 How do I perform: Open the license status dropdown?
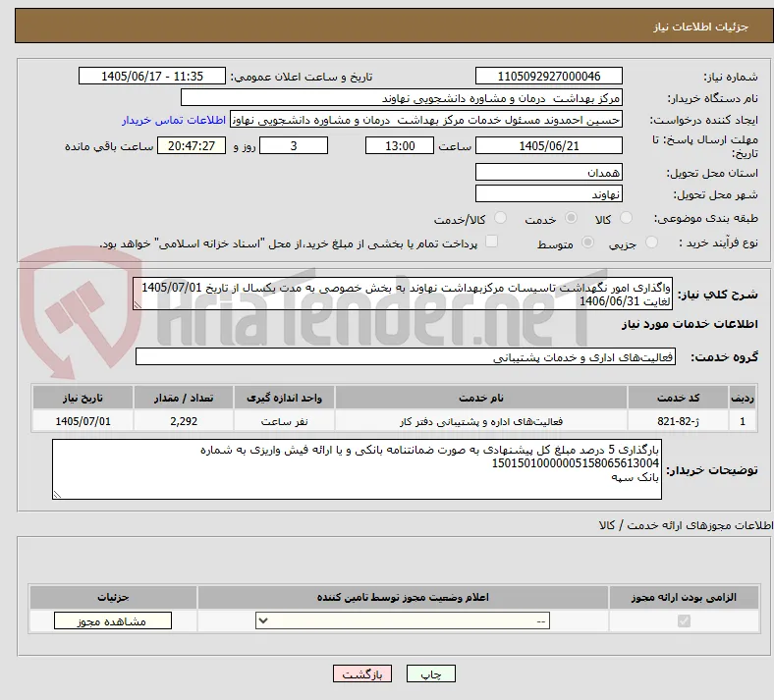tap(403, 620)
